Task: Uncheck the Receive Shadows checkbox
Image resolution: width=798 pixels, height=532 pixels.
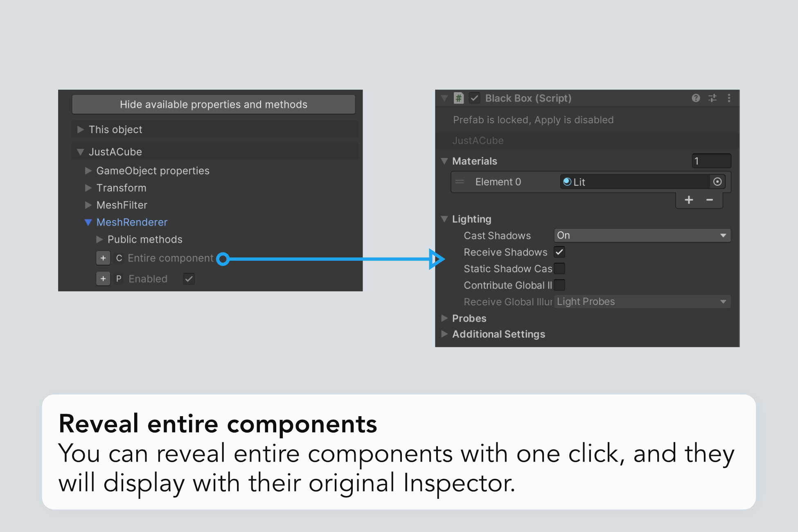Action: point(559,252)
